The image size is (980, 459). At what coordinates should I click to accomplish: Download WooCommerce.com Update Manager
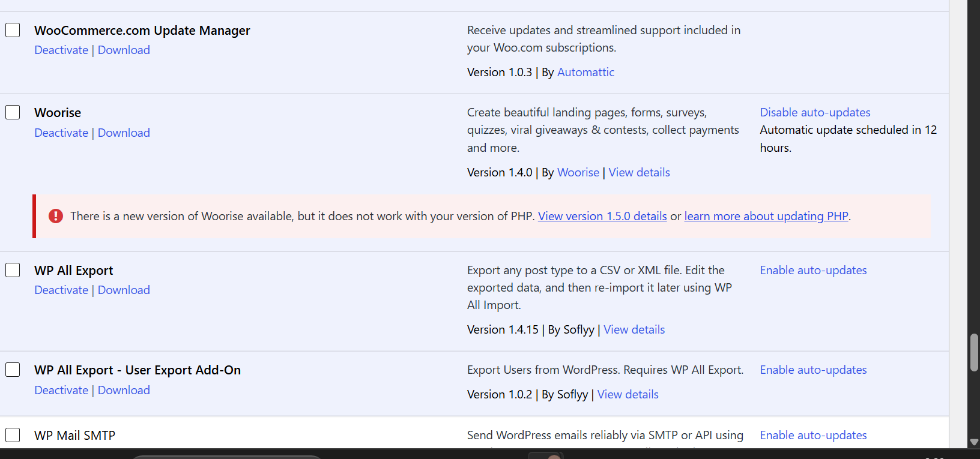tap(124, 50)
